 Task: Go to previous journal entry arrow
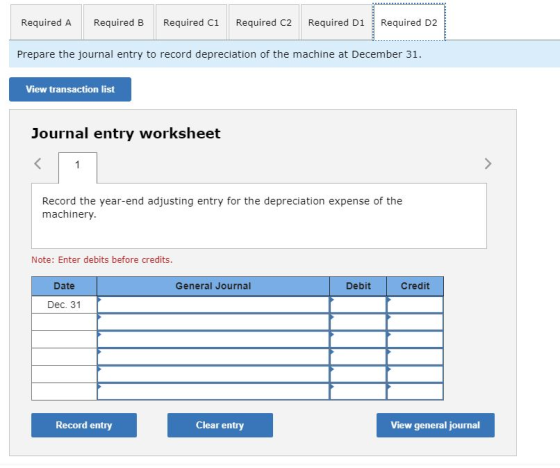38,164
